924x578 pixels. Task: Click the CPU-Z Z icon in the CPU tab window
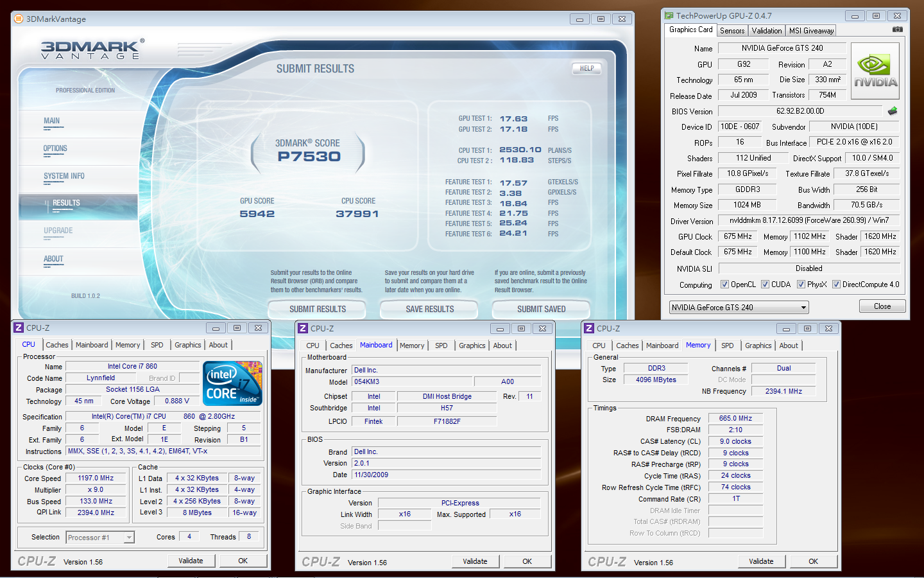[x=19, y=328]
